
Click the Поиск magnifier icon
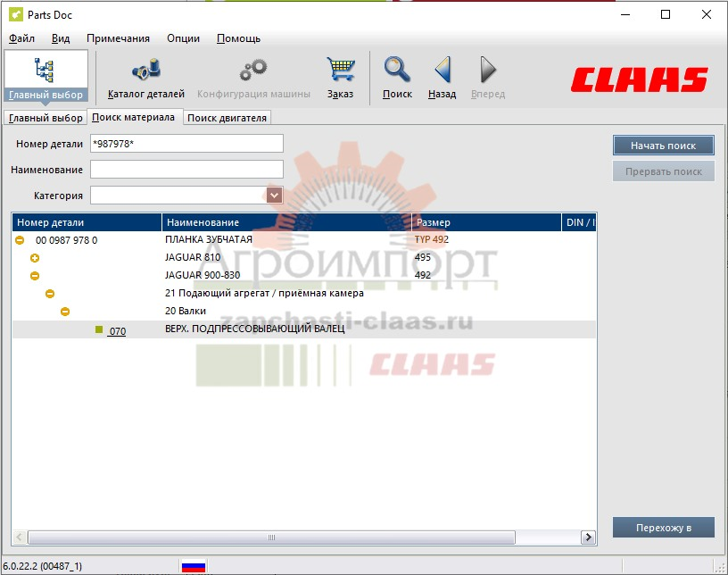click(397, 70)
